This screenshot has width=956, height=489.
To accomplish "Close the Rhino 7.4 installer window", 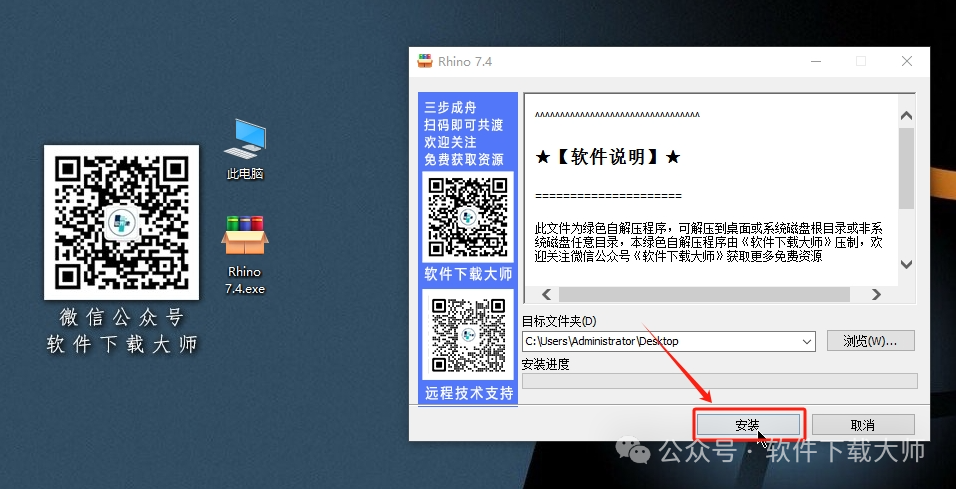I will click(907, 61).
